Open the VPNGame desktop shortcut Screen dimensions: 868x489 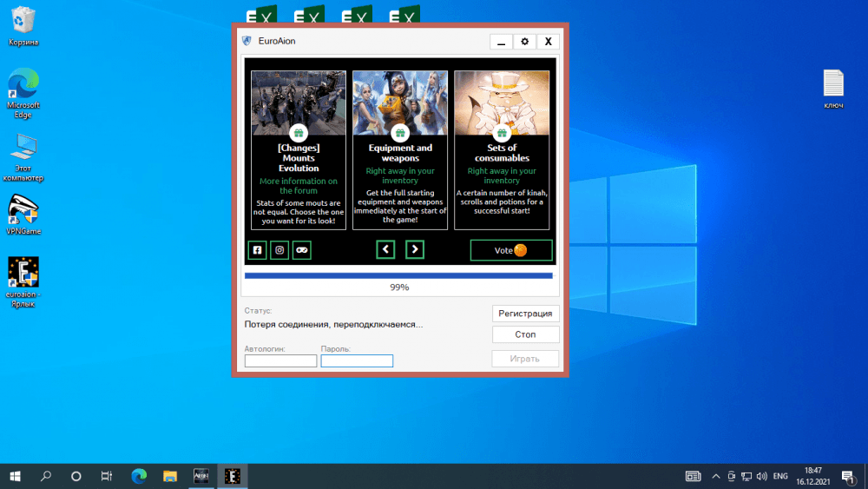pos(23,209)
